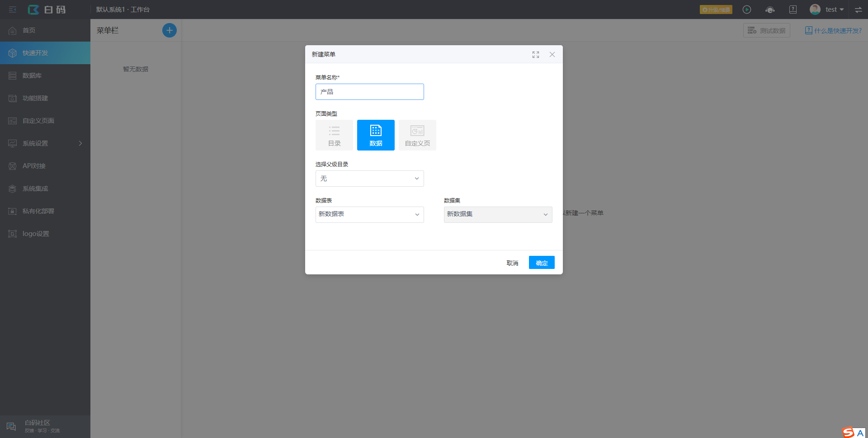Click the 系统集成 layers icon
The height and width of the screenshot is (438, 868).
[13, 188]
